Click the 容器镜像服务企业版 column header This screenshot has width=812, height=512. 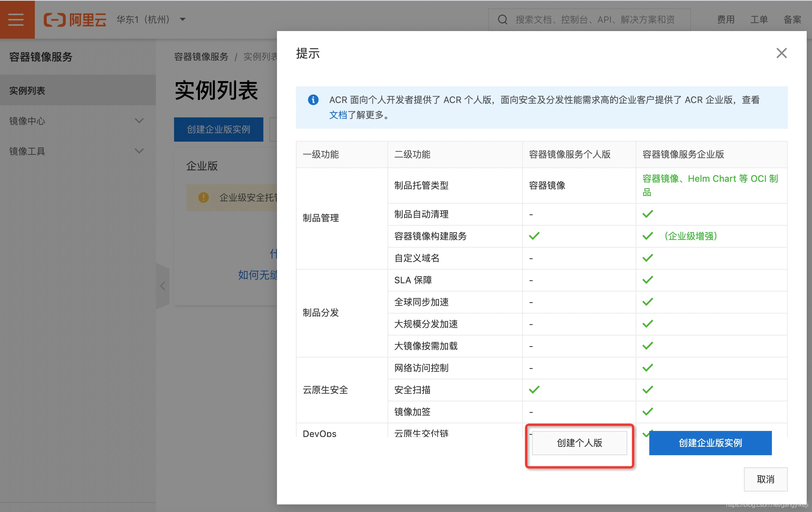tap(712, 155)
